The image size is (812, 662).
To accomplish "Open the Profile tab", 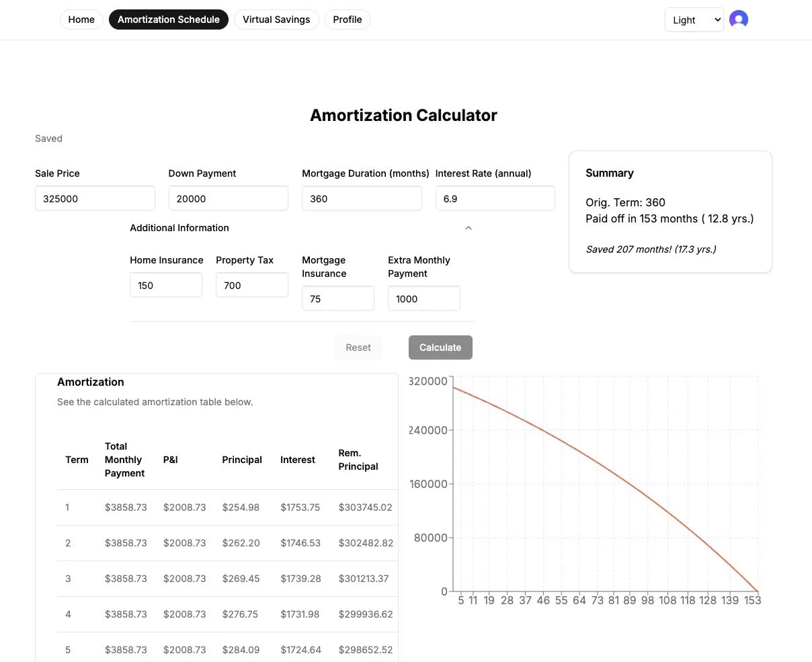I will (x=348, y=19).
